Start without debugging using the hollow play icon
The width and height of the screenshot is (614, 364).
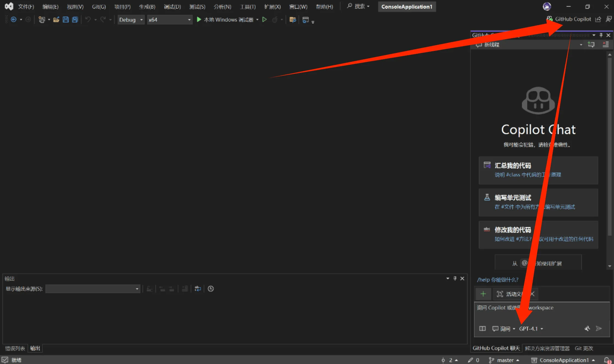coord(264,20)
